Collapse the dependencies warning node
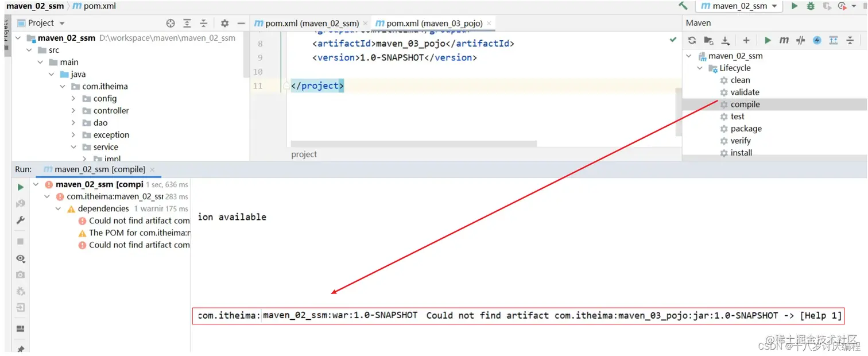The height and width of the screenshot is (356, 868). 59,208
